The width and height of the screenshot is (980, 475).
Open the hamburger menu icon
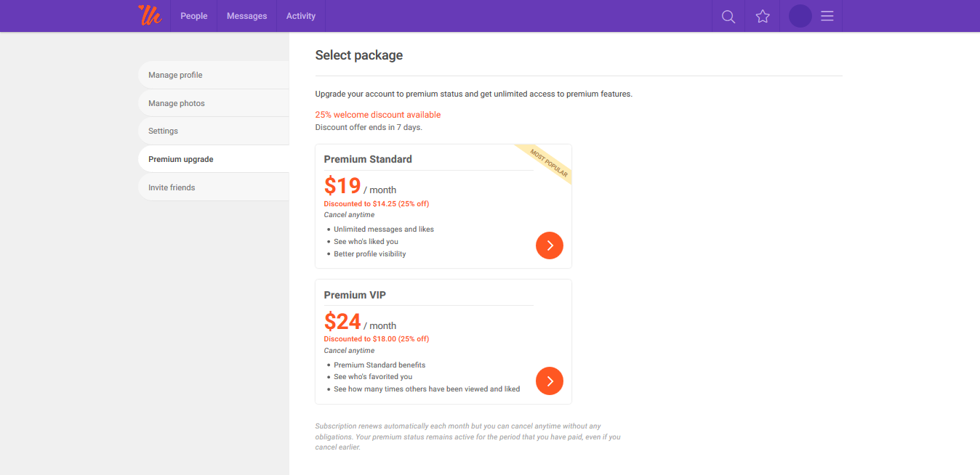click(x=827, y=16)
